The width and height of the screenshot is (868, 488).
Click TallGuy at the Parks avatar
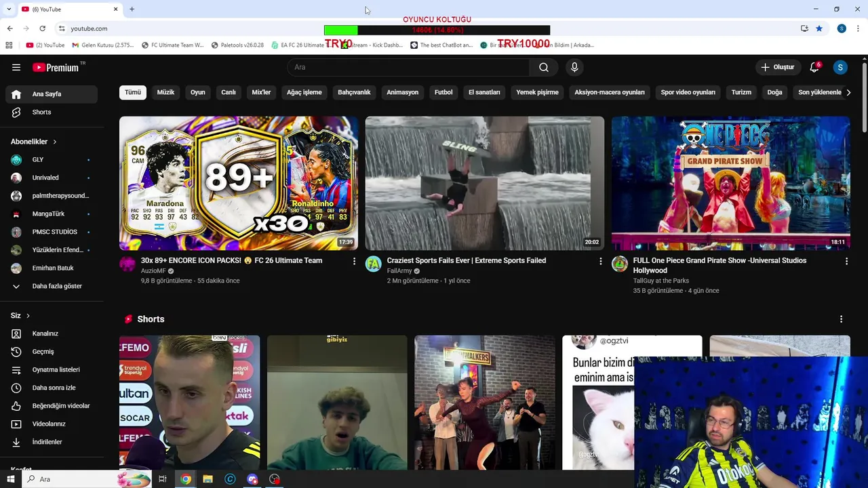(x=620, y=264)
